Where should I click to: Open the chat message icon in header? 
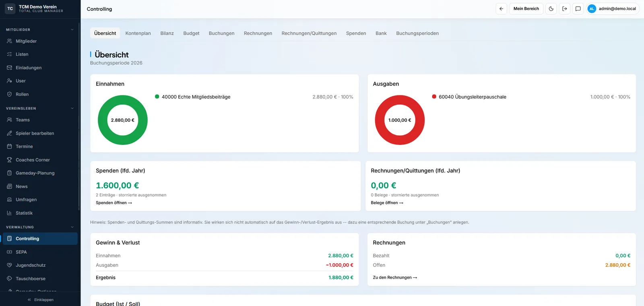pos(578,9)
